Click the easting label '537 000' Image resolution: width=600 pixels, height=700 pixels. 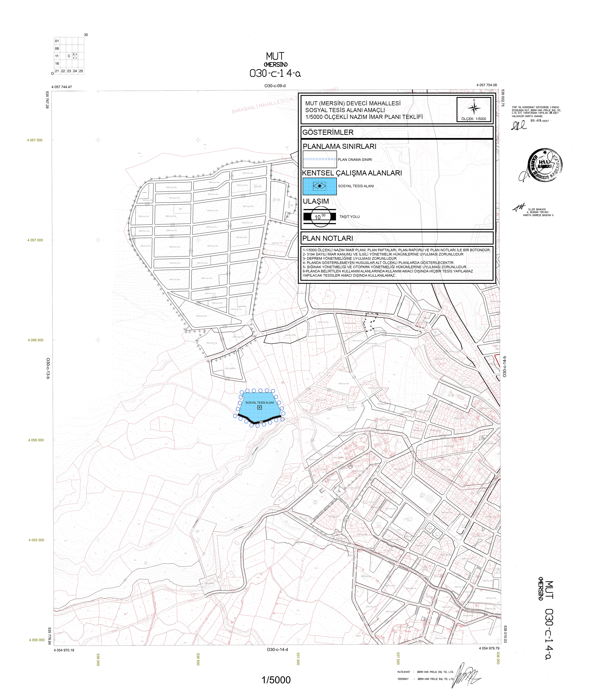point(298,659)
